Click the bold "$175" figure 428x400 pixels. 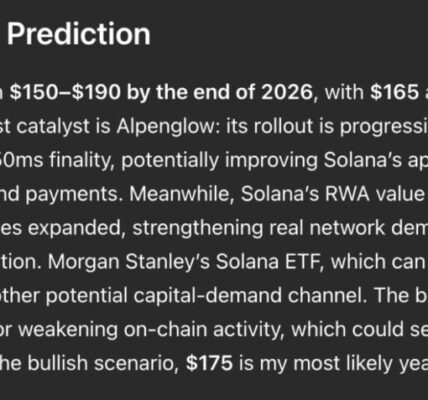[x=209, y=363]
